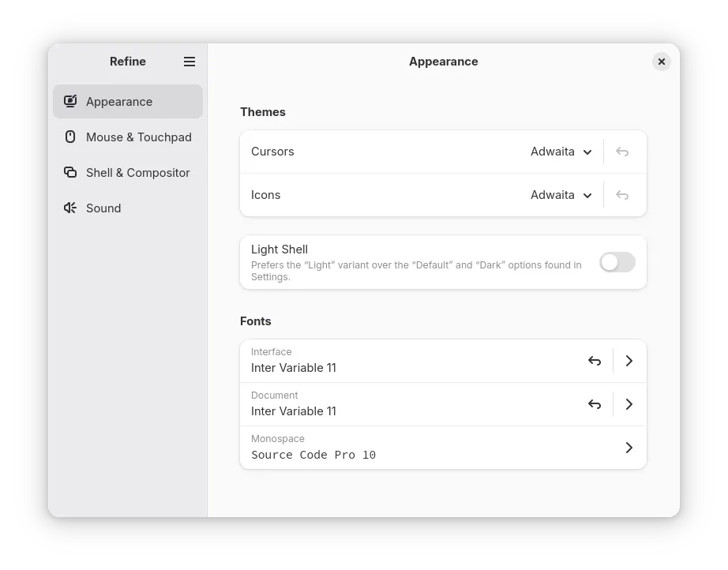This screenshot has height=570, width=728.
Task: Click the Shell & Compositor windows icon
Action: click(x=70, y=172)
